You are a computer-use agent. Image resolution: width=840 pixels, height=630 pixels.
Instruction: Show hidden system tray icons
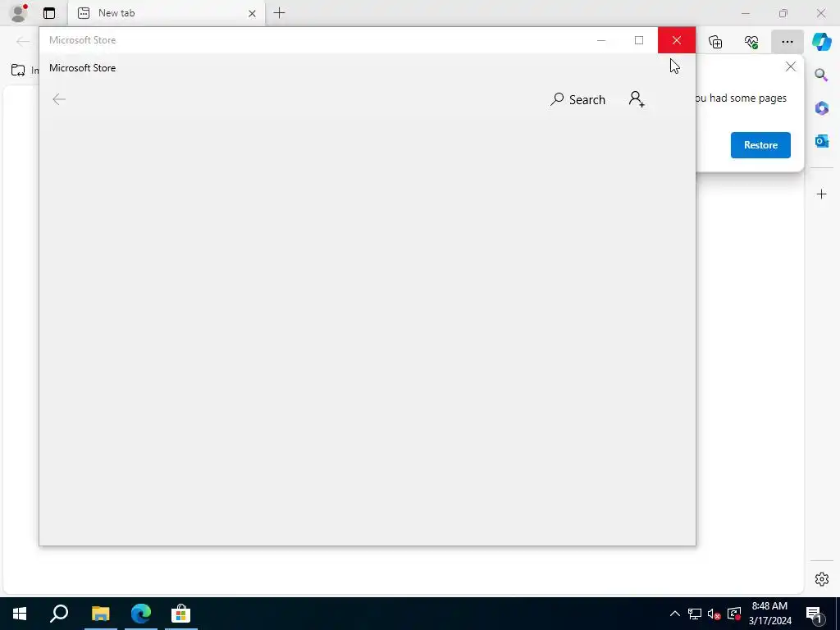675,614
